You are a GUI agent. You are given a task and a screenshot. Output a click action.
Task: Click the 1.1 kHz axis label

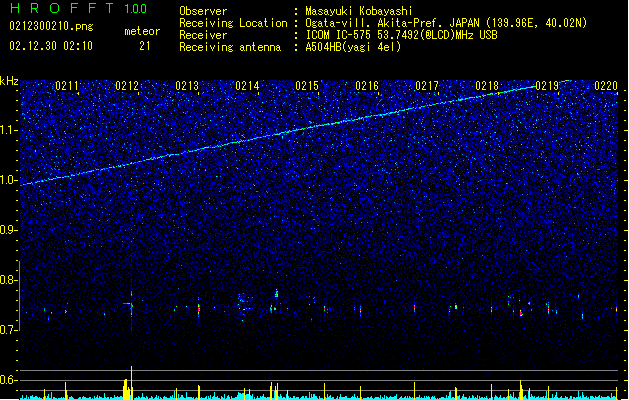coord(9,130)
